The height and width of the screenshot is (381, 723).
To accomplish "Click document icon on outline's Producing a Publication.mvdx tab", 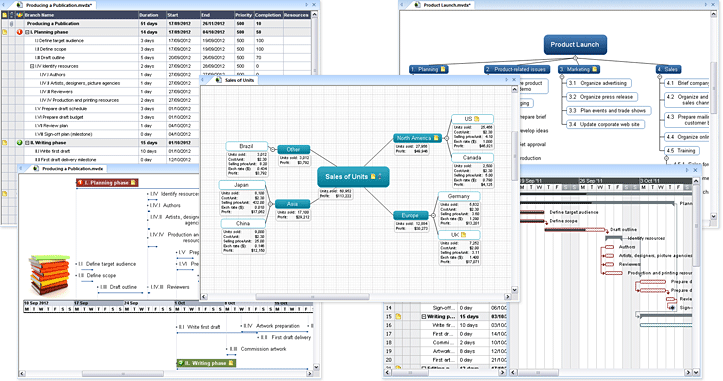I will point(19,5).
